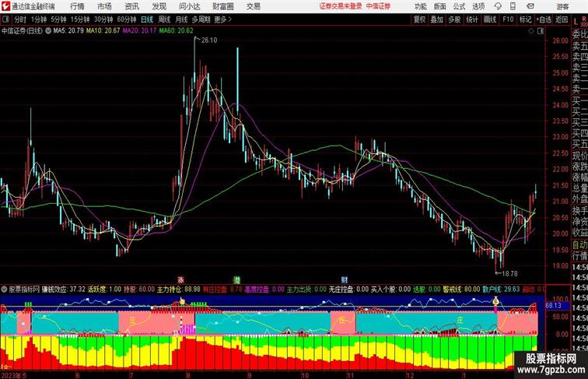Click the 赚钱效应: 37.32 indicator value

(x=64, y=290)
